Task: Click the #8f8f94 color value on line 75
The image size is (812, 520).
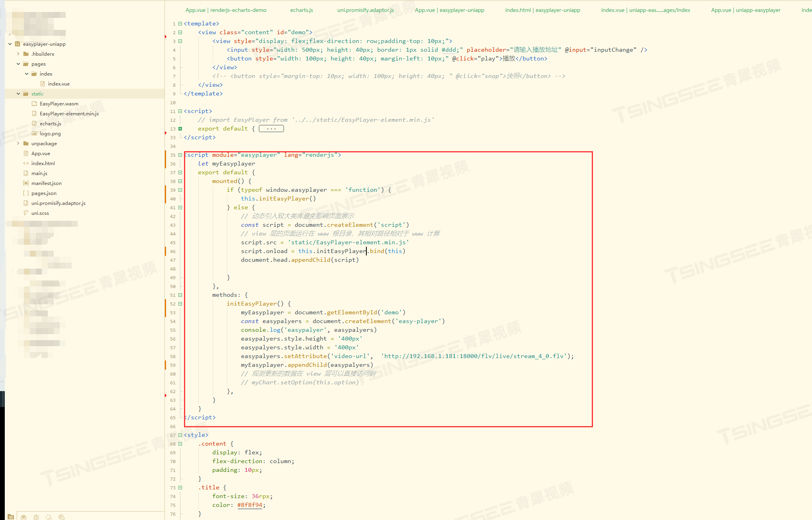Action: (250, 505)
